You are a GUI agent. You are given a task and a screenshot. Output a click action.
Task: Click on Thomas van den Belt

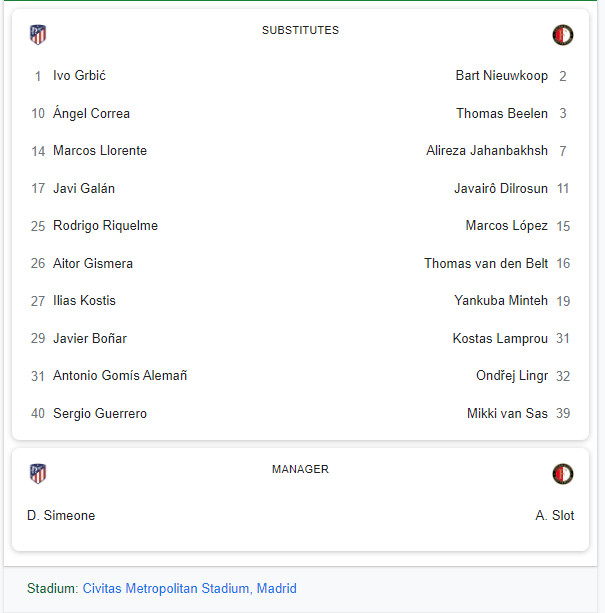point(486,263)
